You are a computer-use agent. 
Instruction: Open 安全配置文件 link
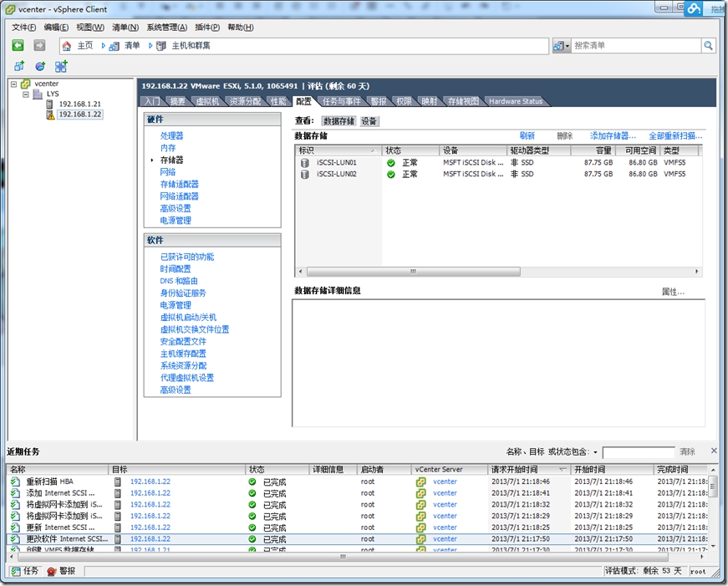(183, 341)
